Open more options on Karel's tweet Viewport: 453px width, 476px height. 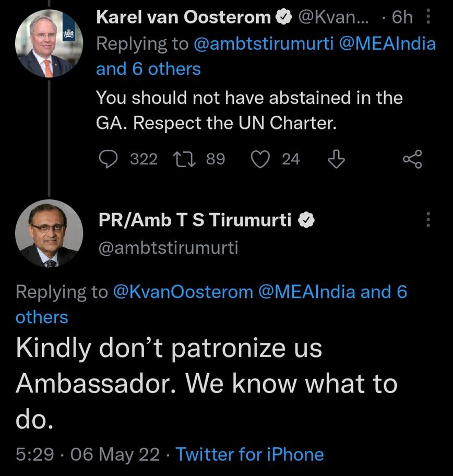(x=428, y=18)
